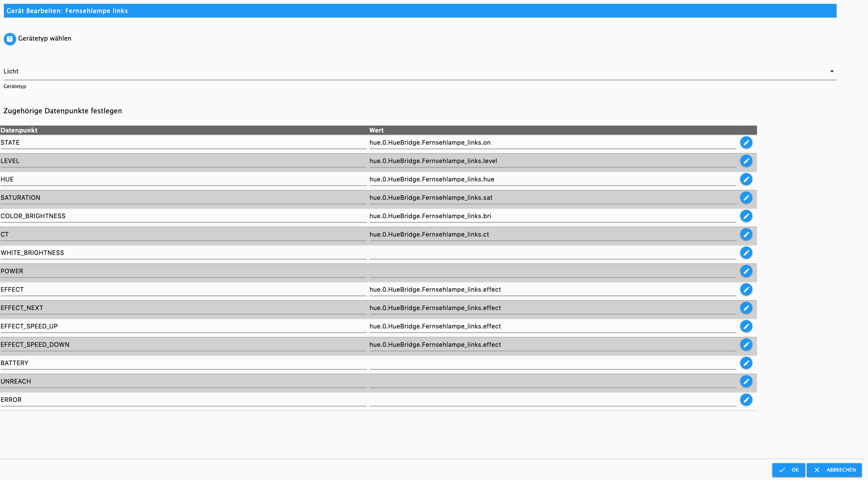The image size is (868, 480).
Task: Edit the EFFECT_SPEED_UP datapoint with pencil icon
Action: tap(746, 326)
